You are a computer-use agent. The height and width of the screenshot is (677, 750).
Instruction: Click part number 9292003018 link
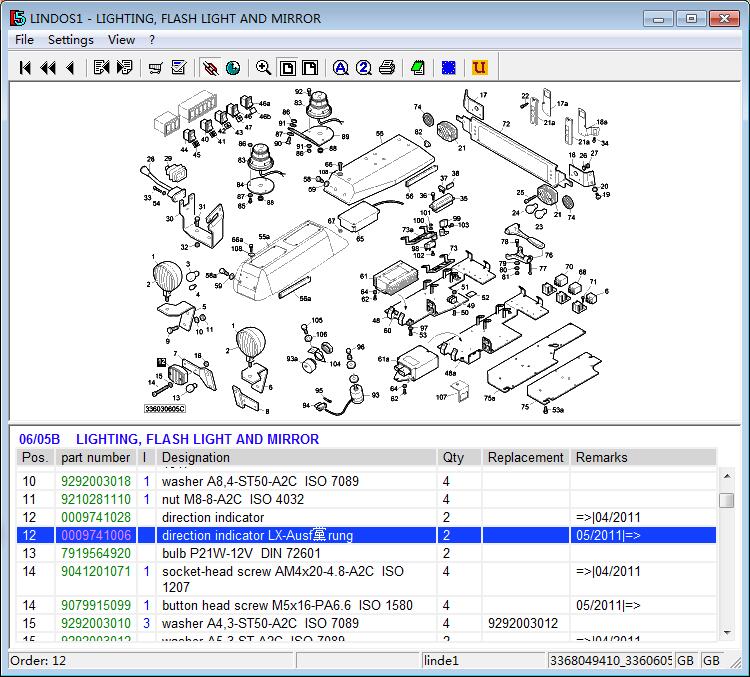(x=95, y=481)
